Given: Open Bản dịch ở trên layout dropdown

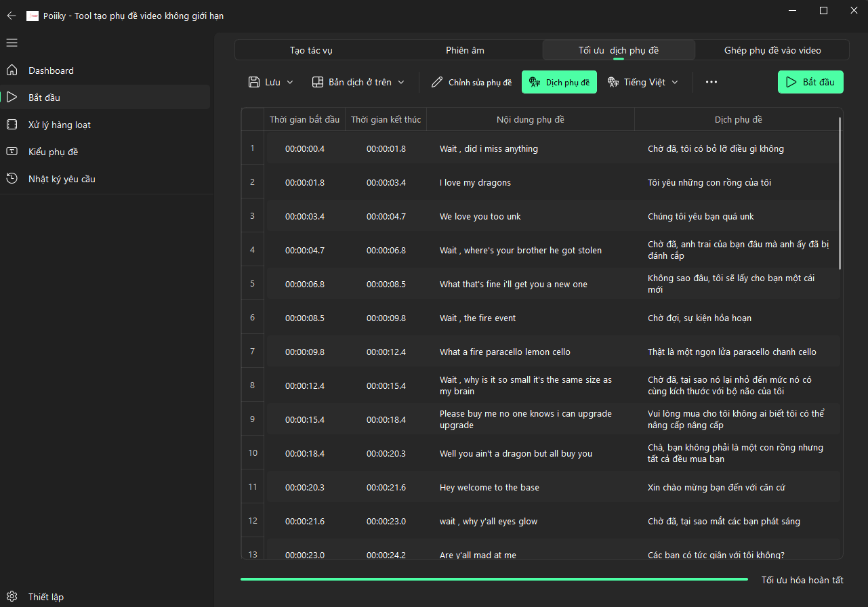Looking at the screenshot, I should 358,82.
